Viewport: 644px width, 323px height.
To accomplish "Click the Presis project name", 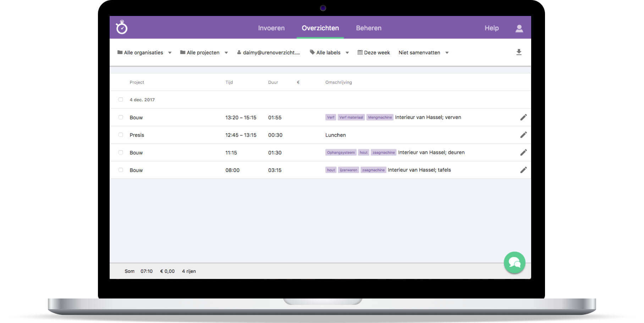I will (137, 135).
